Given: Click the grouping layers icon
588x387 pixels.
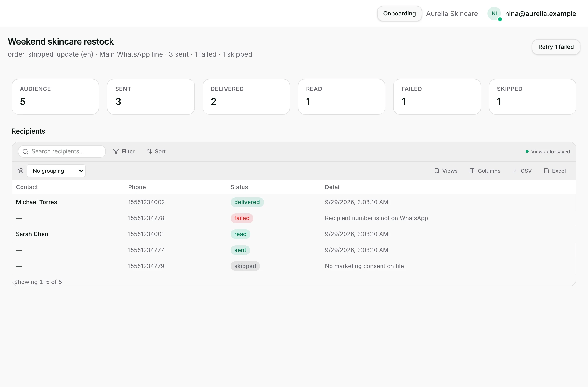Looking at the screenshot, I should pos(21,171).
